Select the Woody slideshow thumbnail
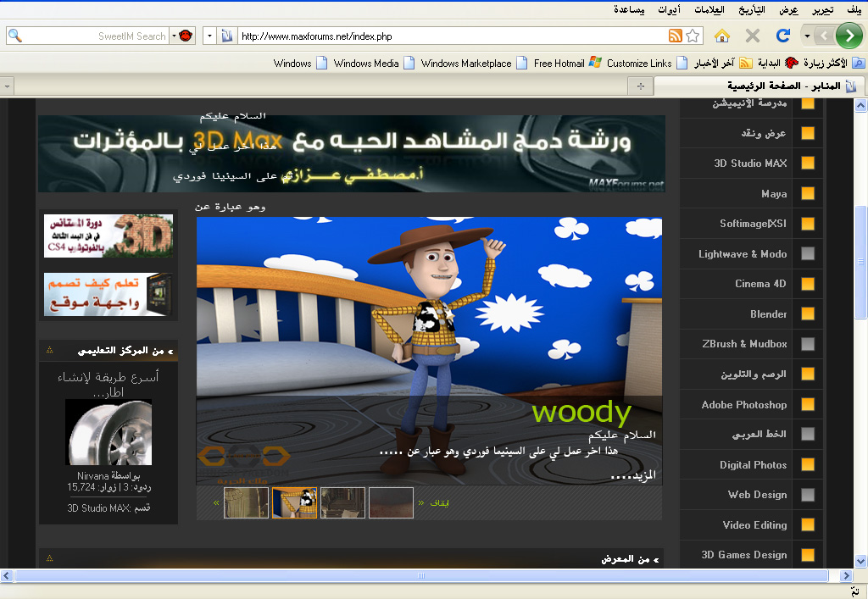The height and width of the screenshot is (599, 868). [x=294, y=502]
